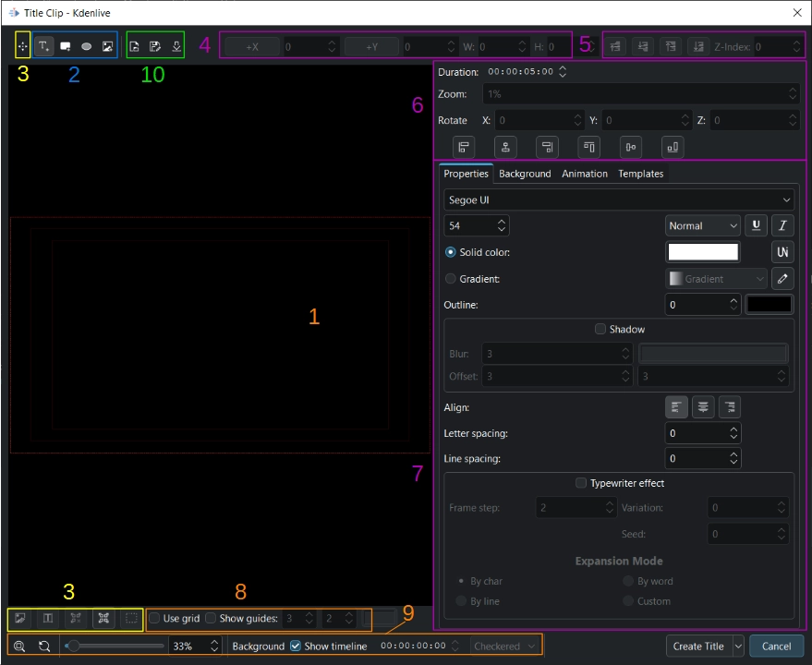Open the Checkered background dropdown

click(504, 646)
